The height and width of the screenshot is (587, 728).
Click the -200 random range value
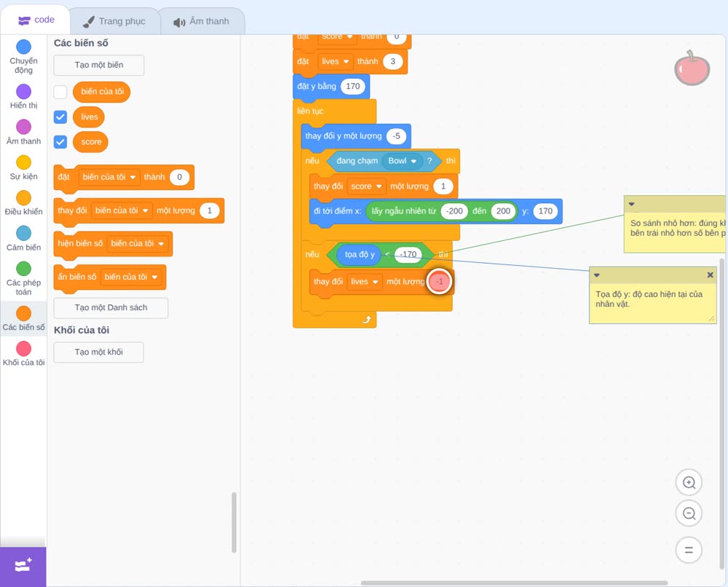pos(454,210)
